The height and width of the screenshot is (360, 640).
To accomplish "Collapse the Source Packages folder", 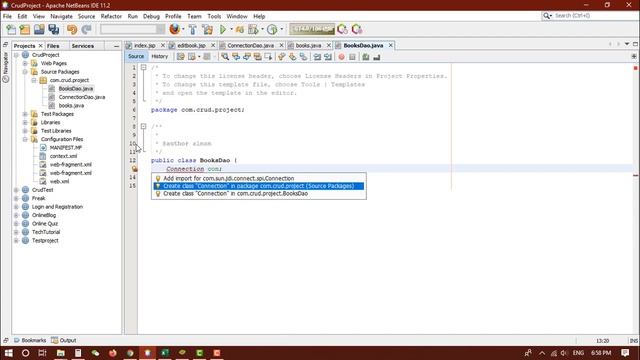I will pos(25,72).
